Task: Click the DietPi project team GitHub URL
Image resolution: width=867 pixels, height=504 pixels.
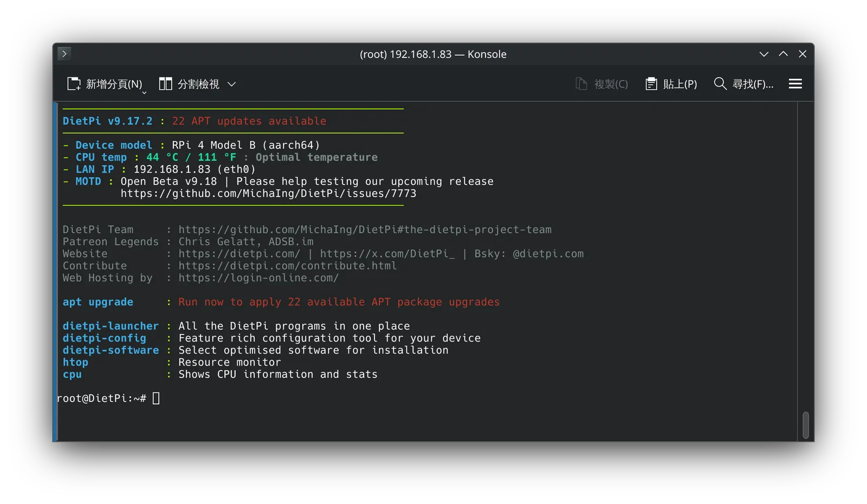Action: 365,230
